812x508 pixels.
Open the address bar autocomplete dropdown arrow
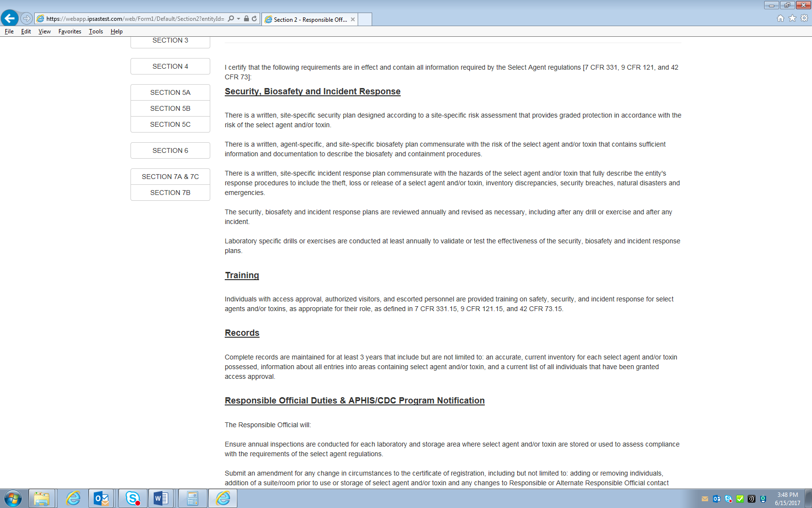click(x=238, y=18)
